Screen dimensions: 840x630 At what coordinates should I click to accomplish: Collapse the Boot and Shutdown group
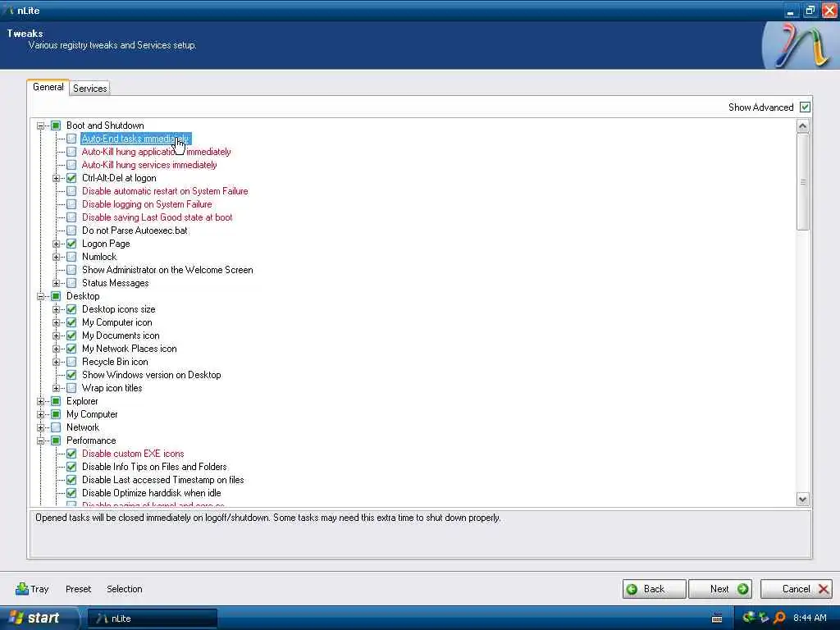(41, 126)
